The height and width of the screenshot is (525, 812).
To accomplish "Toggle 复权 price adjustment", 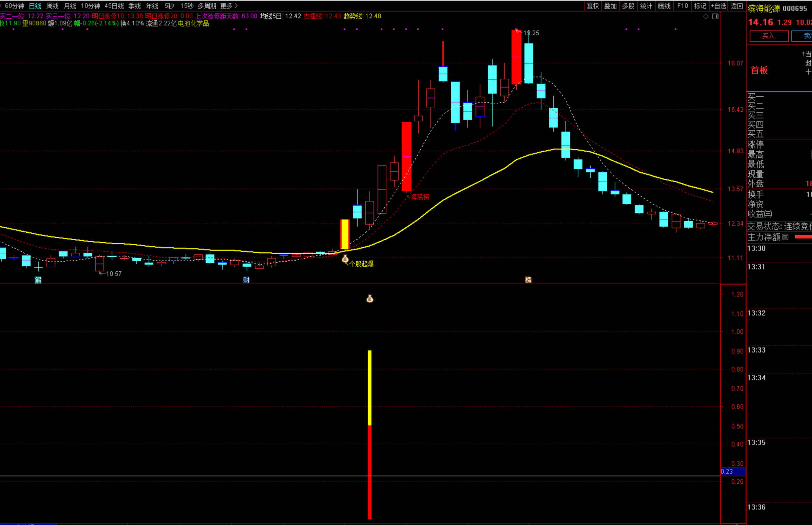I will [x=593, y=6].
